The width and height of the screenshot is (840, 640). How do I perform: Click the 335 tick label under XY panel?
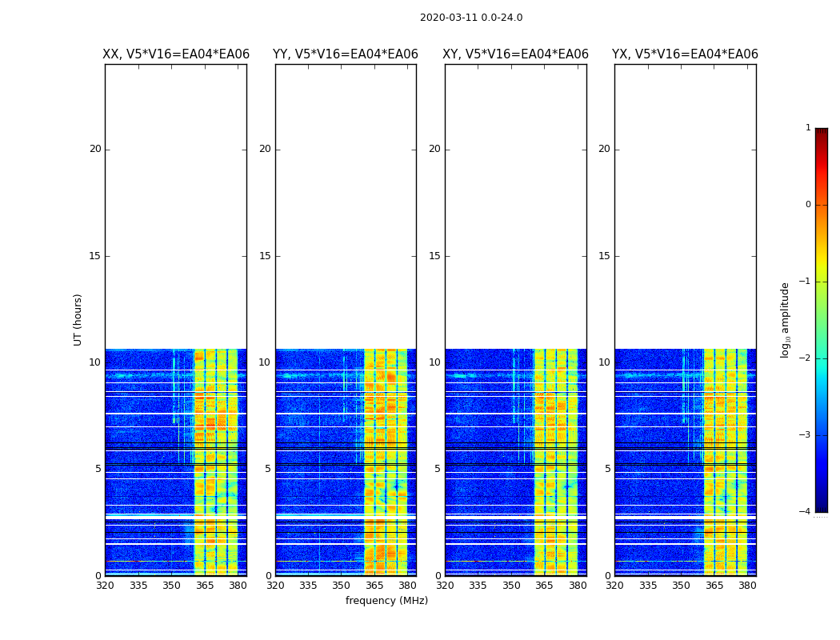click(x=478, y=586)
